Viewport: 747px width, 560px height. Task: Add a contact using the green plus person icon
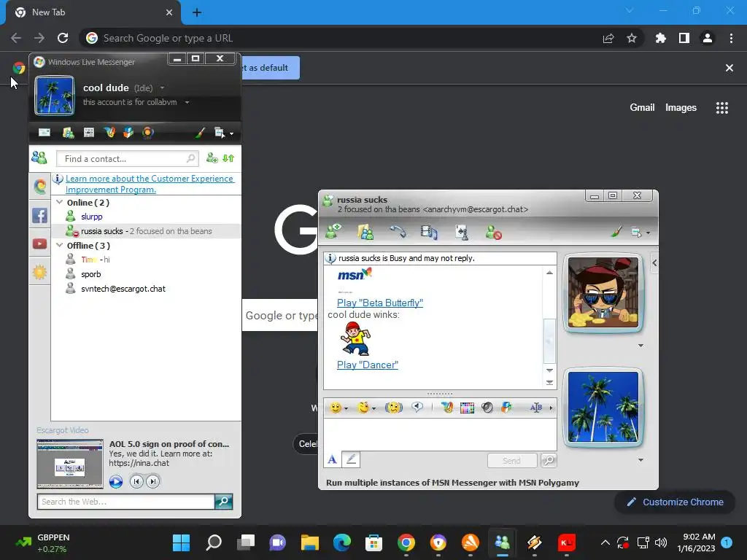(x=212, y=158)
